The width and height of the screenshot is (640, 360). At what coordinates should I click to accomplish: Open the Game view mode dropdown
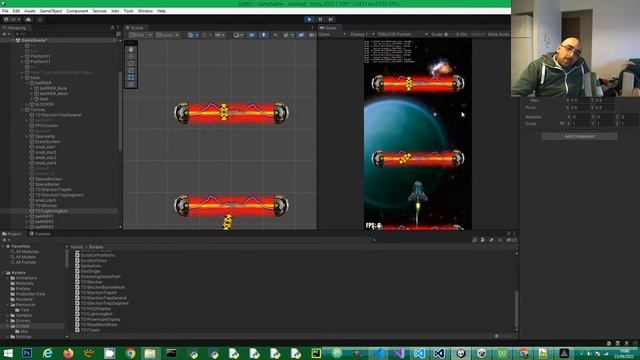[332, 34]
